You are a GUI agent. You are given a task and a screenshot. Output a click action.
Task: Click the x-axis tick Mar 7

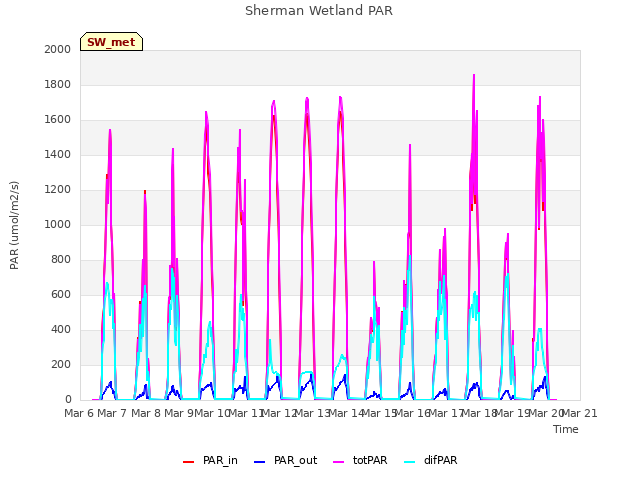click(x=111, y=413)
